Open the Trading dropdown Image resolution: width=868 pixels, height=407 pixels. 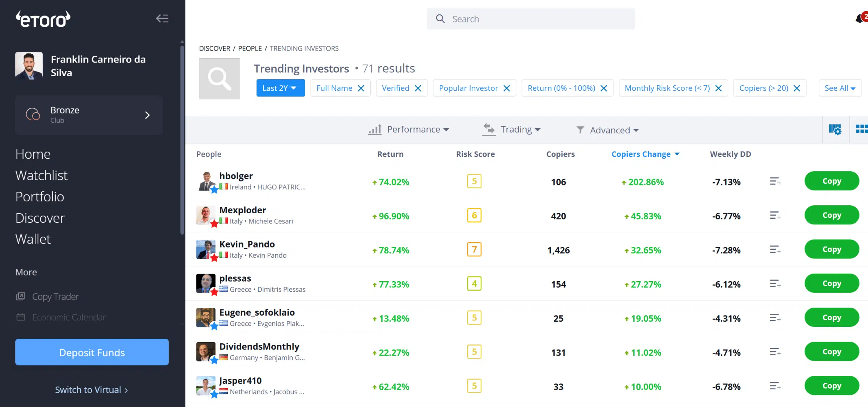tap(511, 129)
